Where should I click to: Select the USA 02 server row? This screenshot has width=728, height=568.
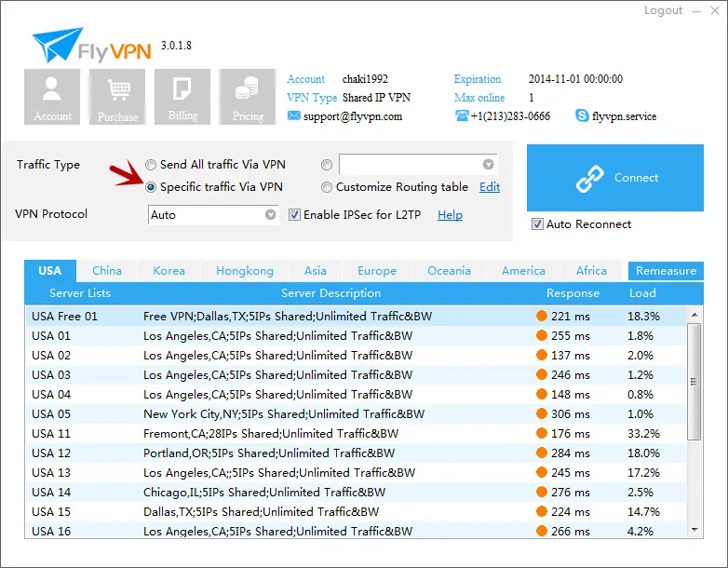click(356, 355)
